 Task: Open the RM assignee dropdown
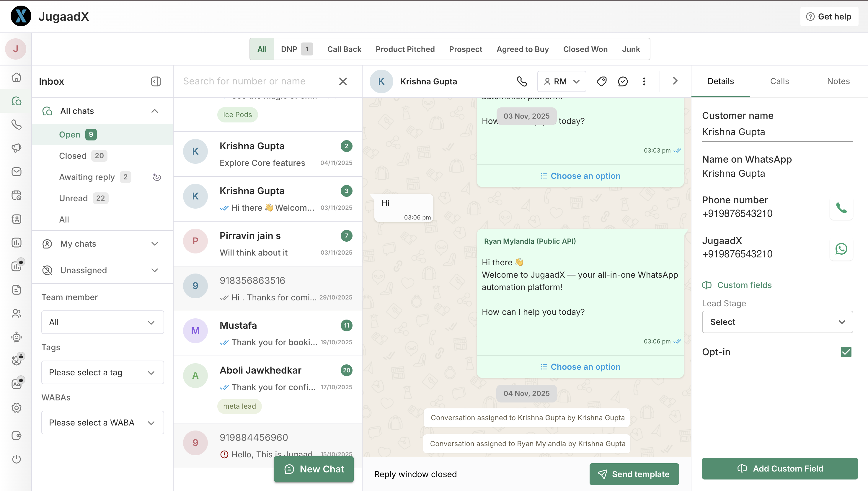click(x=561, y=81)
